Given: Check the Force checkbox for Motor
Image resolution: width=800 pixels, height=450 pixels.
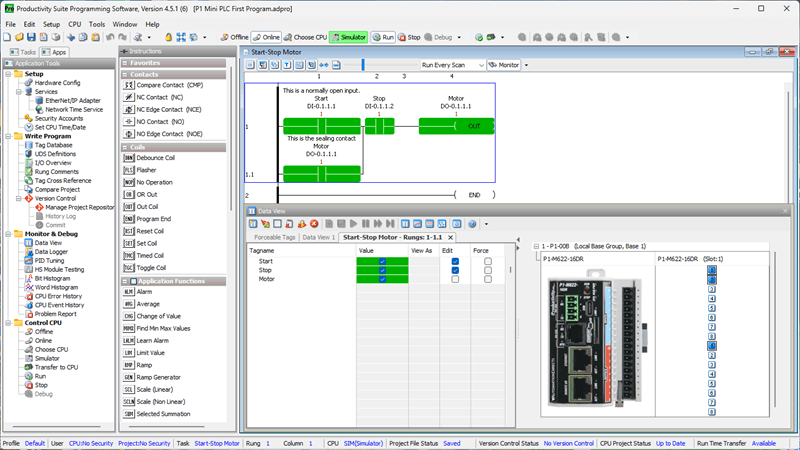Looking at the screenshot, I should point(488,279).
